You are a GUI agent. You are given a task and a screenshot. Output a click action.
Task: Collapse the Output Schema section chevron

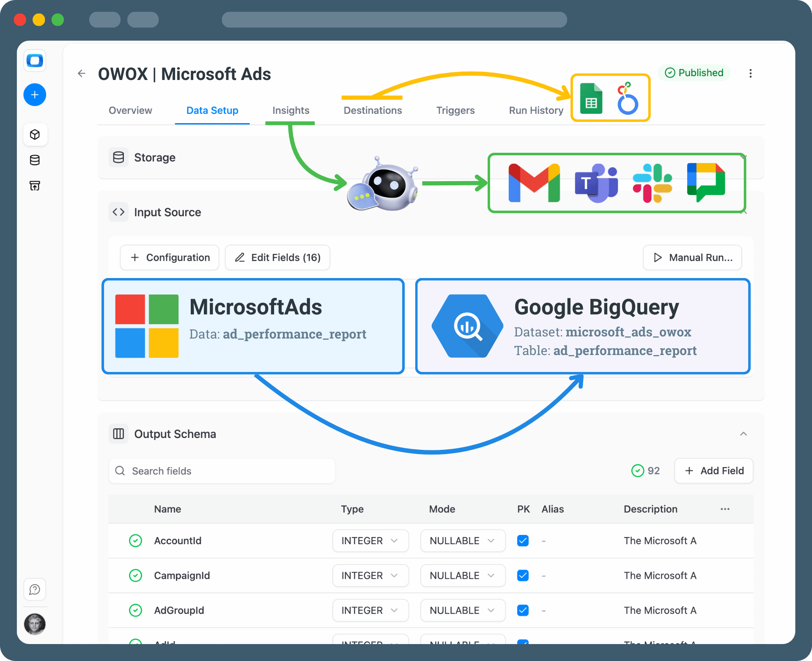[x=743, y=434]
